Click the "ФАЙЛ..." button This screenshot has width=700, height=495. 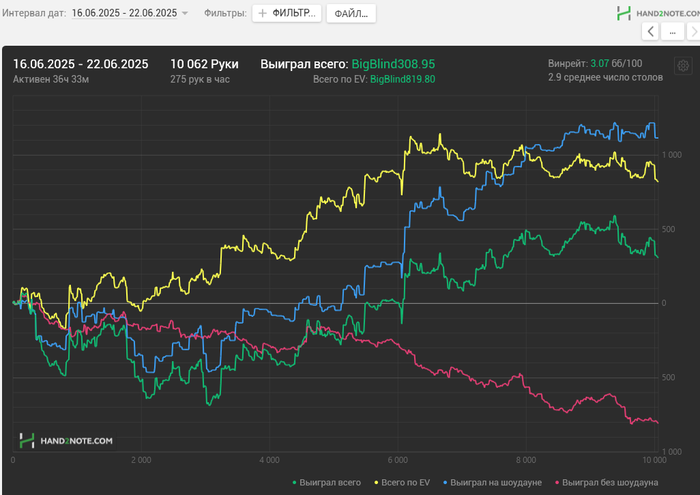click(x=351, y=14)
